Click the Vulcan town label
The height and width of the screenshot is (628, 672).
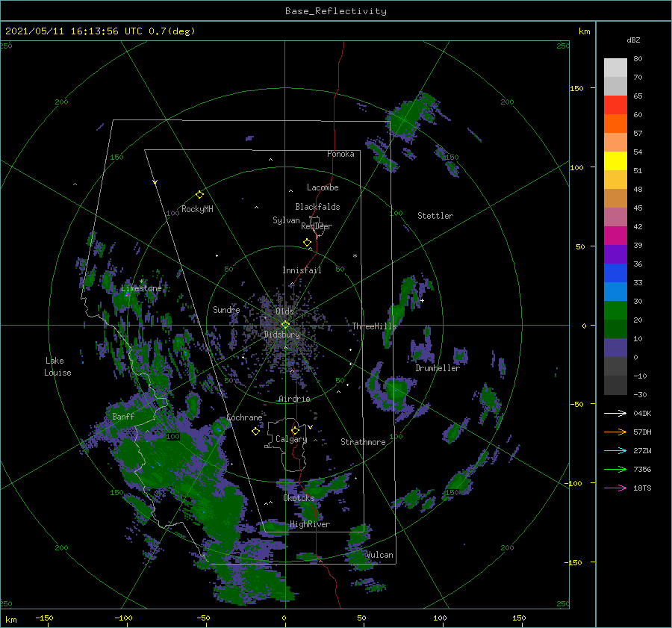(379, 555)
